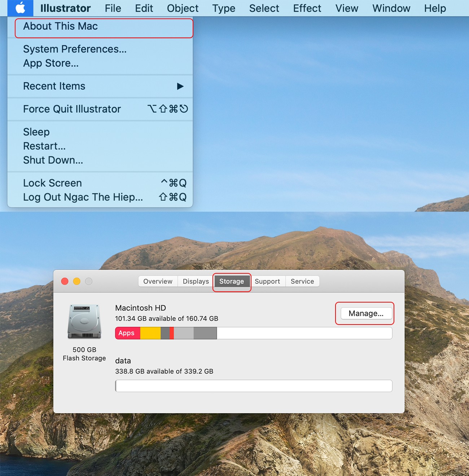This screenshot has width=469, height=476.
Task: Open the Help menu
Action: (435, 8)
